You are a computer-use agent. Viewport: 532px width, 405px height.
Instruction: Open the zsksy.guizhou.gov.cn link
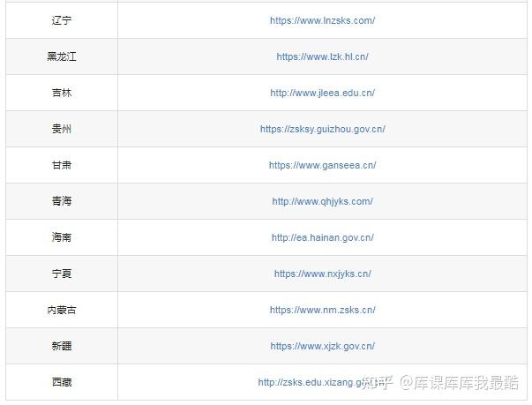(x=322, y=129)
